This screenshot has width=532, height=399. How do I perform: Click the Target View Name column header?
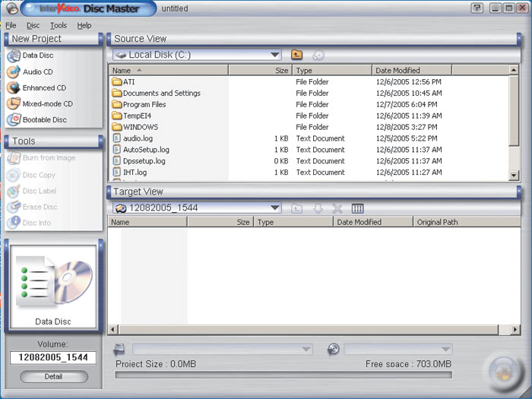pos(147,222)
